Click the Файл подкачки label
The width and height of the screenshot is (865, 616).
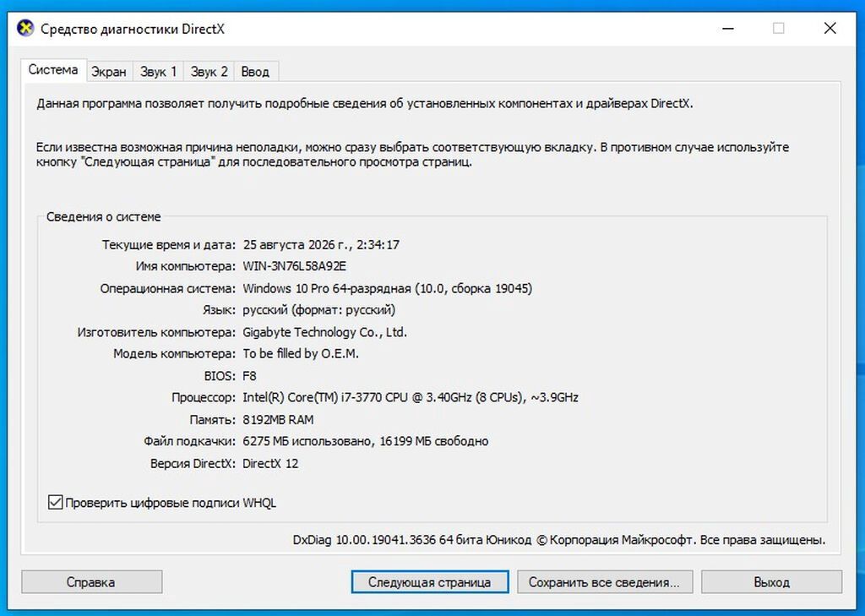[189, 441]
